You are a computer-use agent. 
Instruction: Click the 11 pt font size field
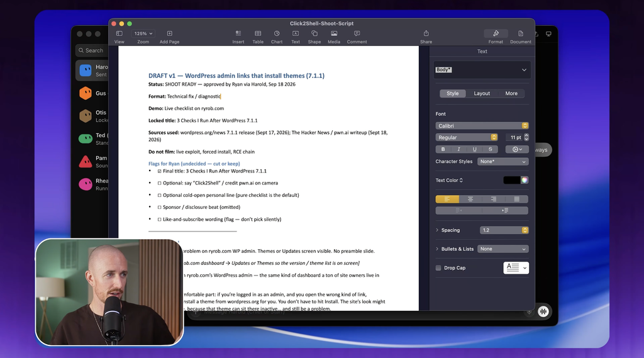[x=514, y=137]
